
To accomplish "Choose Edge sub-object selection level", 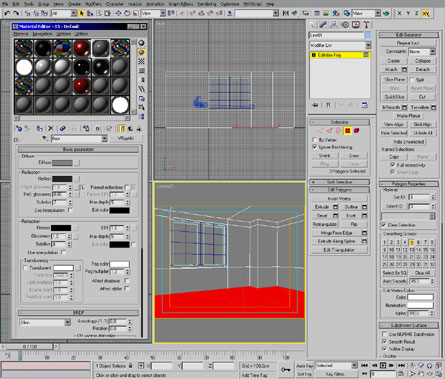I will [329, 131].
